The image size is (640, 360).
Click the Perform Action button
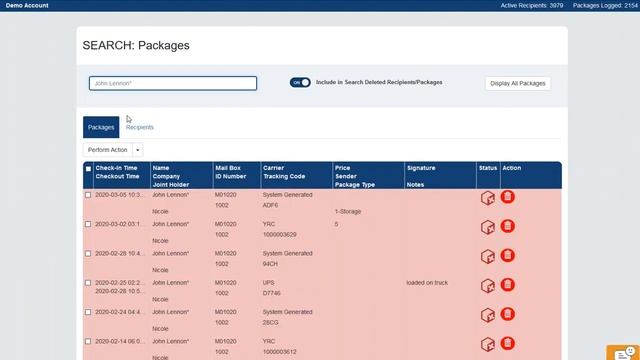pos(108,150)
